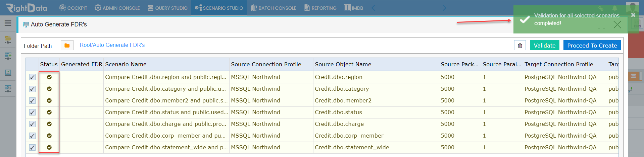Uncheck the Credit.dbo.statement_wide scenario checkbox

pyautogui.click(x=32, y=147)
